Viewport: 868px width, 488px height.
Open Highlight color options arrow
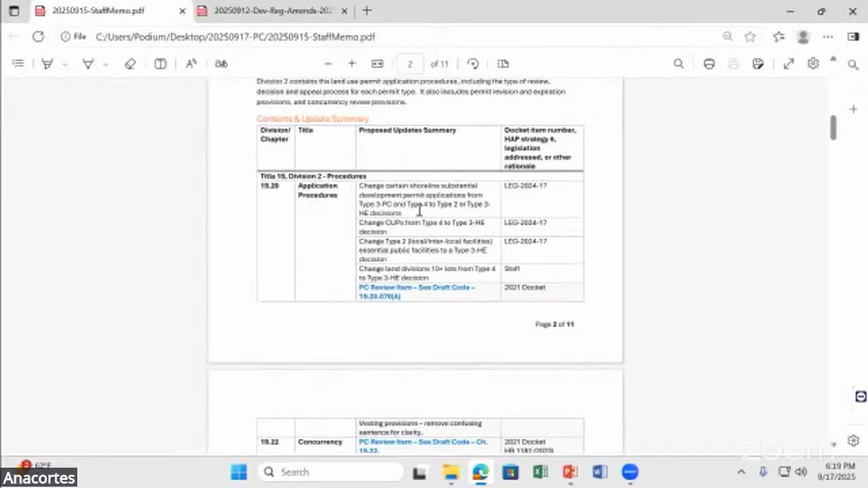(x=65, y=64)
